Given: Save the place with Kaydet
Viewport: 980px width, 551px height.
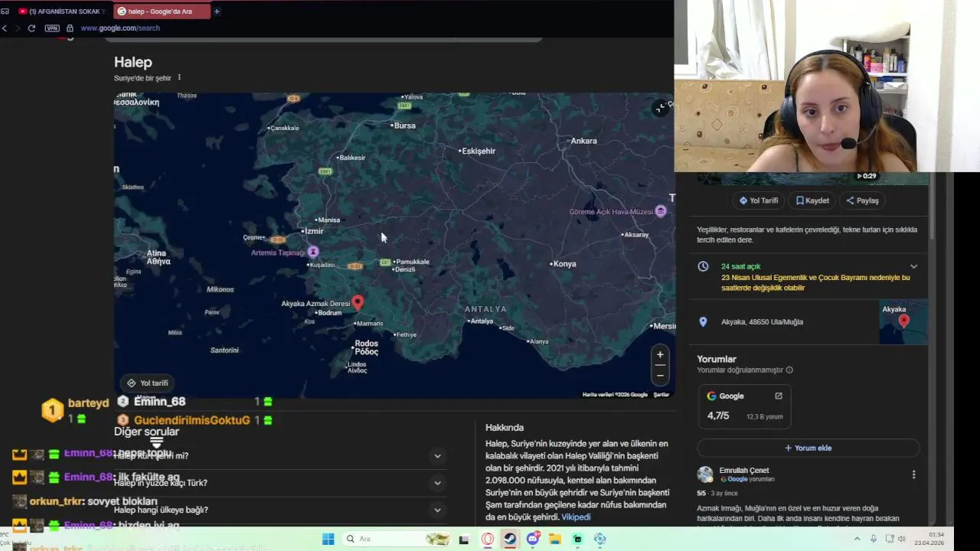Looking at the screenshot, I should click(x=812, y=201).
